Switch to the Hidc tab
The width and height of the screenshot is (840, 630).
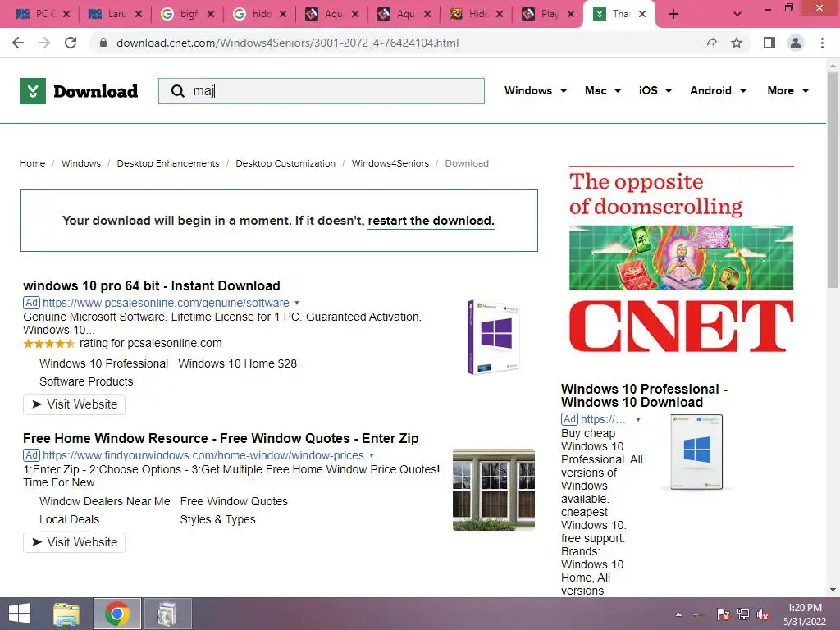coord(477,14)
